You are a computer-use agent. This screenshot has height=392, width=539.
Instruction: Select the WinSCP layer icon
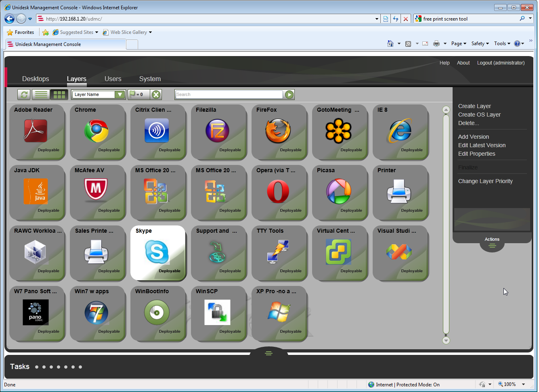tap(217, 312)
